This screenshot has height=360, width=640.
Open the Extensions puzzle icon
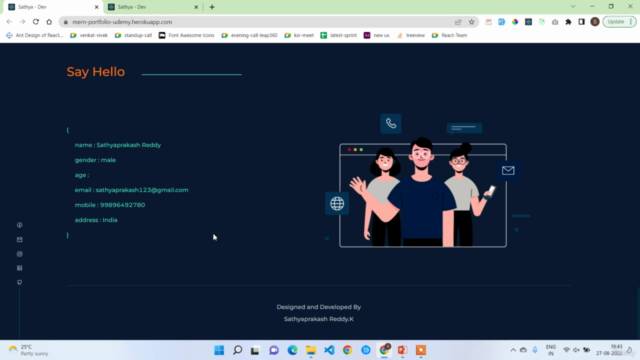point(568,22)
